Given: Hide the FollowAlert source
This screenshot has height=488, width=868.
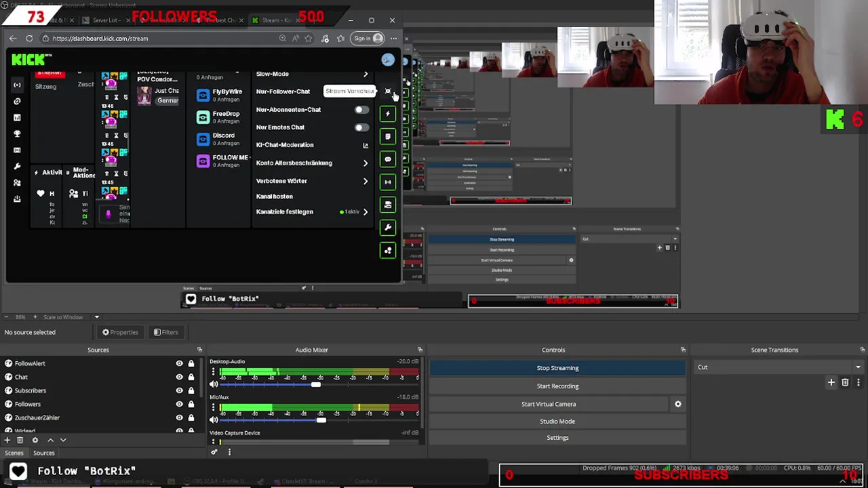Looking at the screenshot, I should point(180,363).
